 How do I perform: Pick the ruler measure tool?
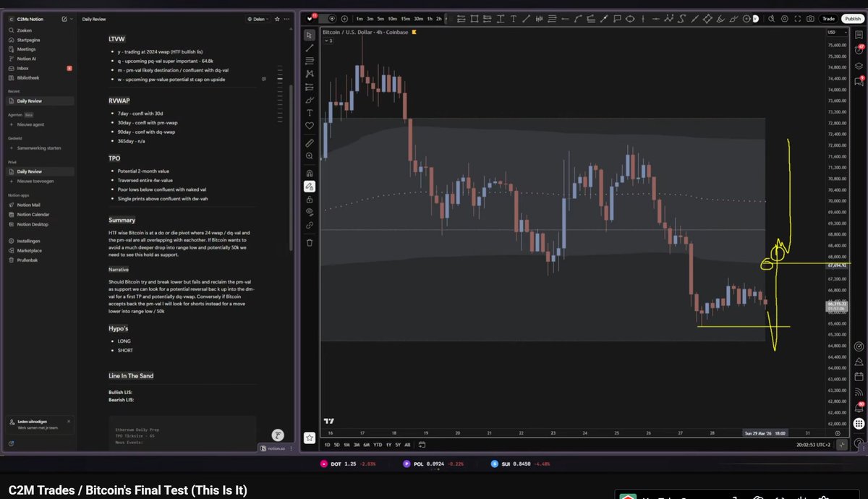click(x=310, y=143)
